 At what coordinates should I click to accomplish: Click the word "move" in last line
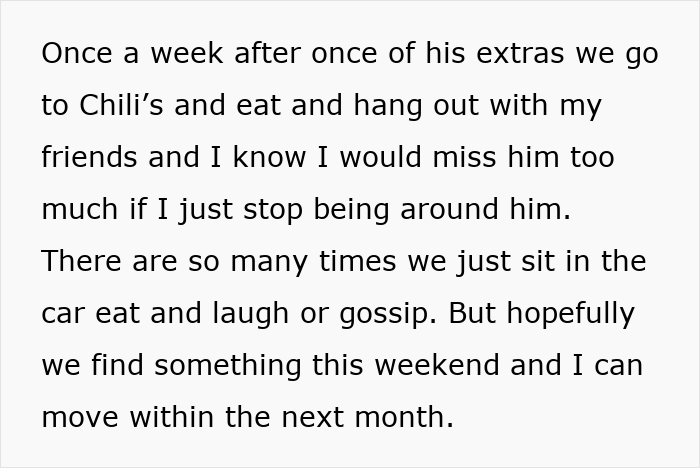(80, 417)
